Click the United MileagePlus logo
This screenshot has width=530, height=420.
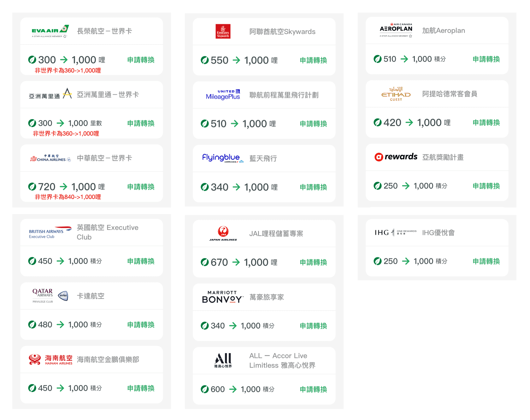[x=223, y=95]
